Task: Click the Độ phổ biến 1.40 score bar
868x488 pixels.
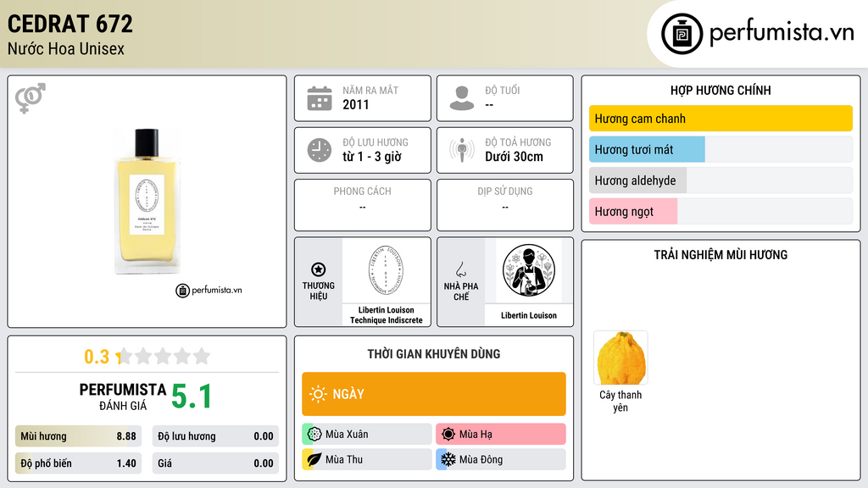Action: click(79, 463)
